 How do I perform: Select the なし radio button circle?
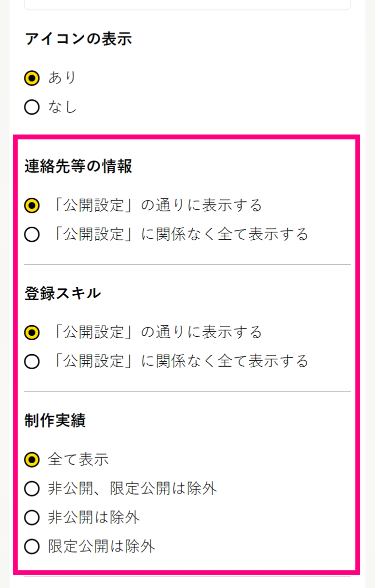pos(31,107)
